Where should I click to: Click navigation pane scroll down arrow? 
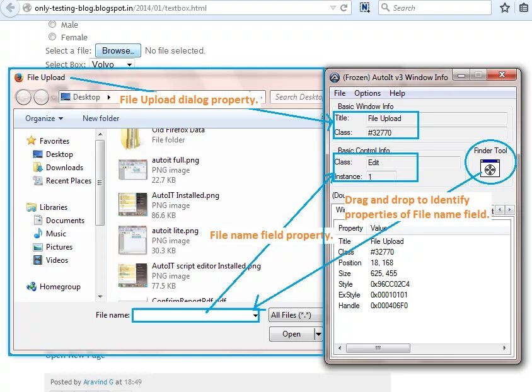pyautogui.click(x=100, y=296)
